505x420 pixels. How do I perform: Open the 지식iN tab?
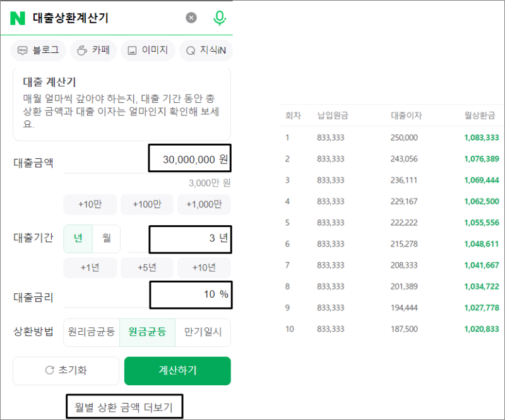click(205, 50)
